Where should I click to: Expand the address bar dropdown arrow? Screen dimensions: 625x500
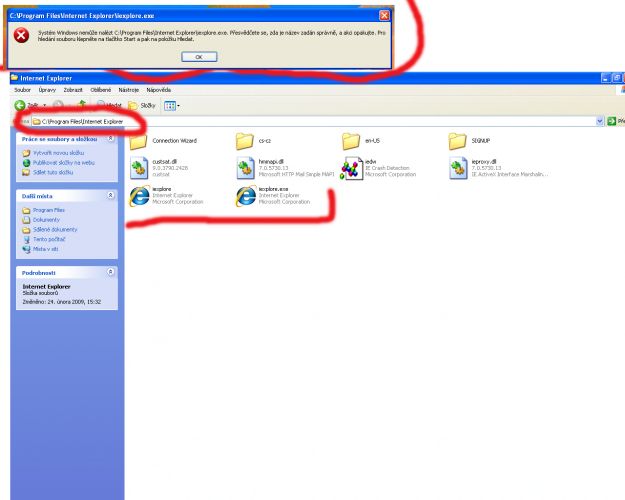599,121
